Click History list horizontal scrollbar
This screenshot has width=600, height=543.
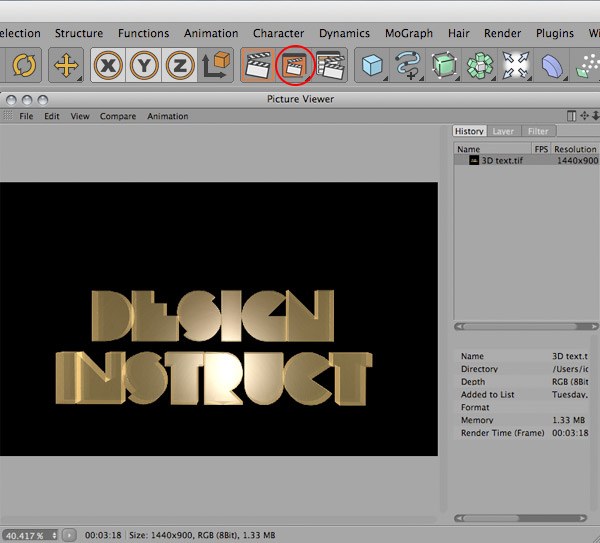point(527,326)
